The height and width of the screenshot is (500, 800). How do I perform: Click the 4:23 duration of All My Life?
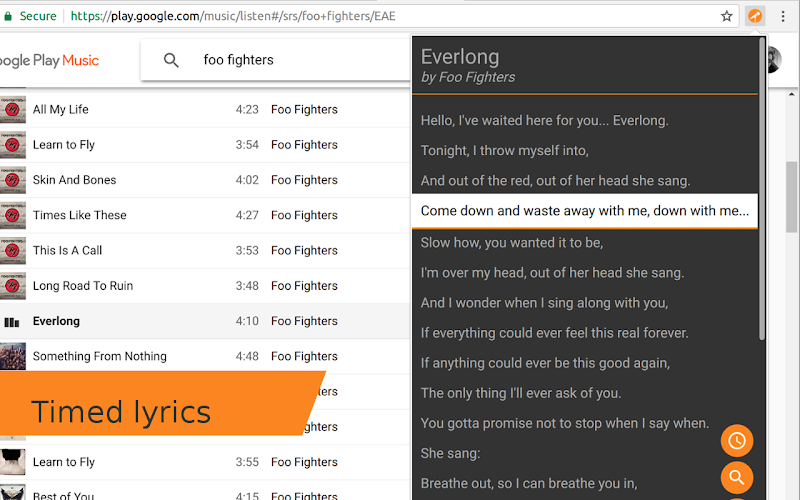pos(247,110)
